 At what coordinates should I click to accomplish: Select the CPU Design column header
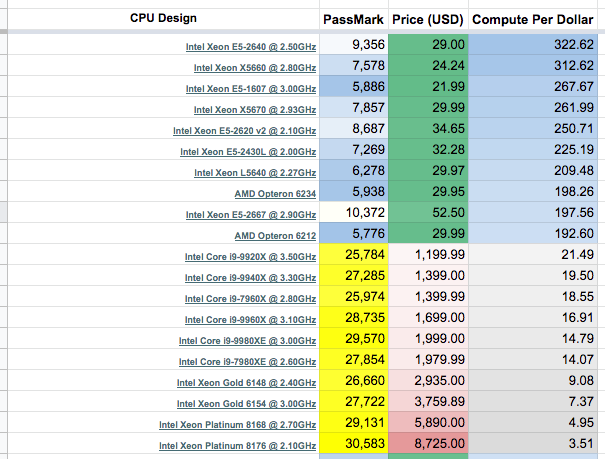(163, 19)
